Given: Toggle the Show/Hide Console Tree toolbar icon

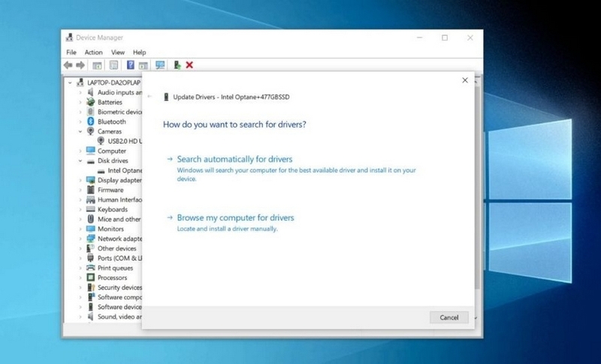Looking at the screenshot, I should click(x=97, y=65).
